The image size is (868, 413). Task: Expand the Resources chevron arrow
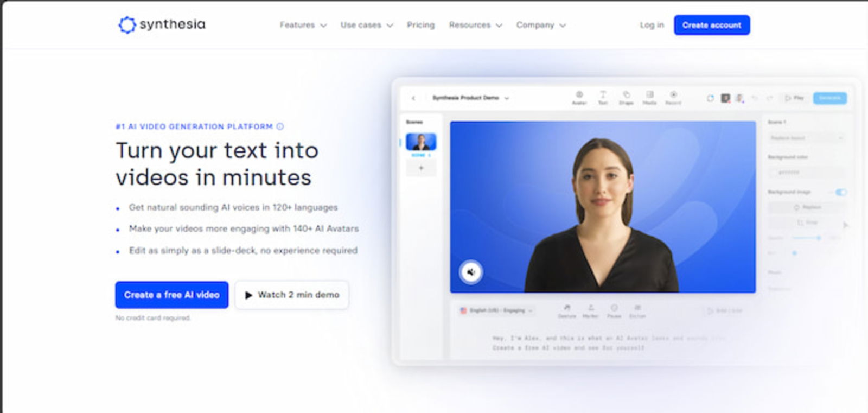(x=499, y=26)
